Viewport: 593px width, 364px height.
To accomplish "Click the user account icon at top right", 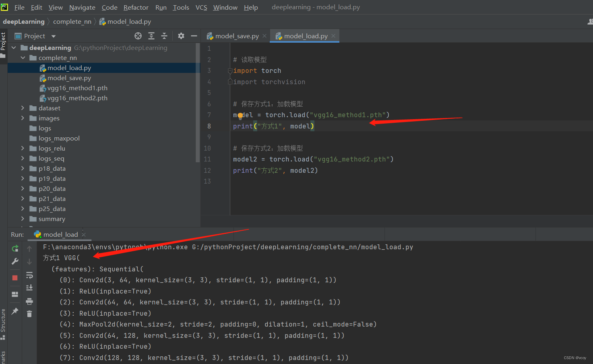I will click(x=590, y=21).
